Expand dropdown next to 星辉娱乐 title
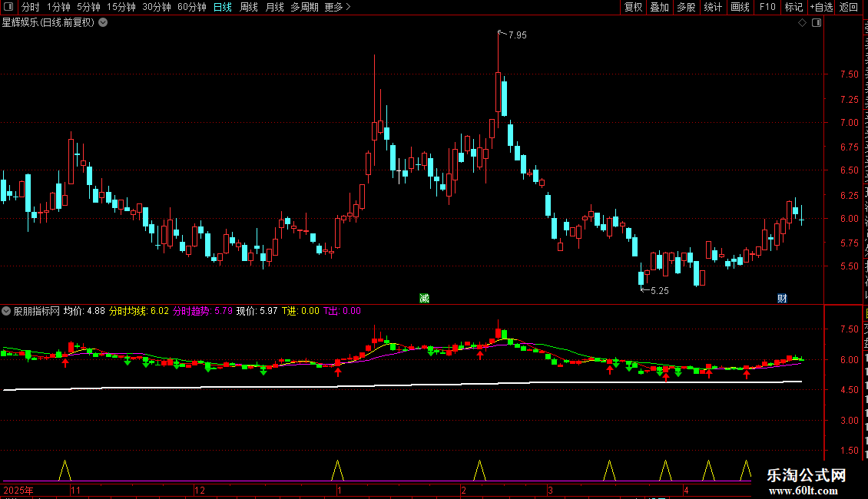Image resolution: width=868 pixels, height=499 pixels. [x=103, y=23]
